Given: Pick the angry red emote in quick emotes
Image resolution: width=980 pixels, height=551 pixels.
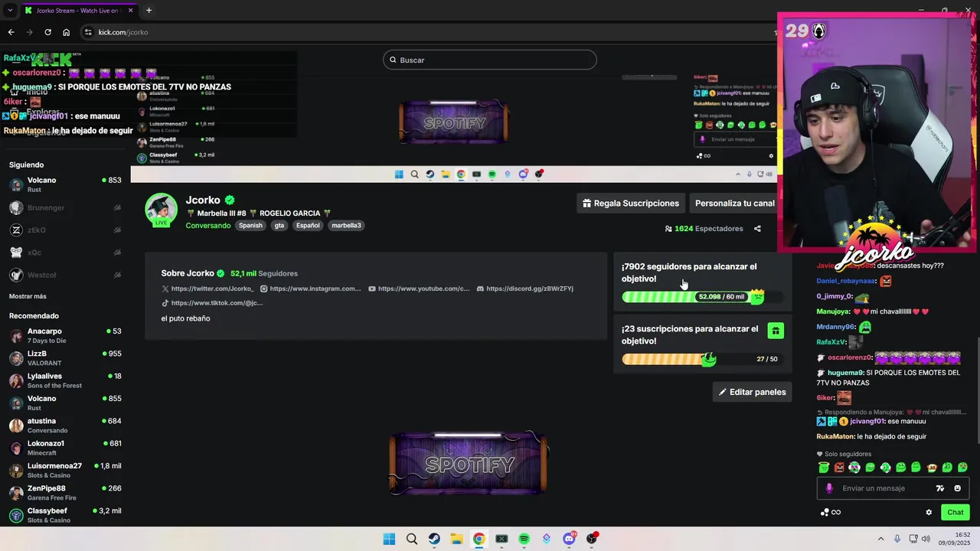Looking at the screenshot, I should [x=839, y=468].
